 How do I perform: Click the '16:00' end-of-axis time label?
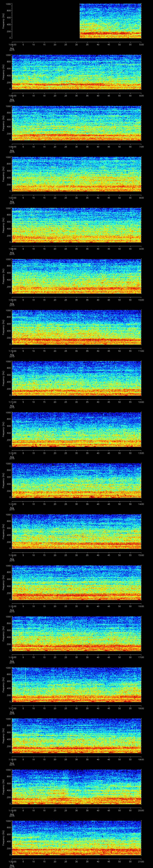pos(141,606)
